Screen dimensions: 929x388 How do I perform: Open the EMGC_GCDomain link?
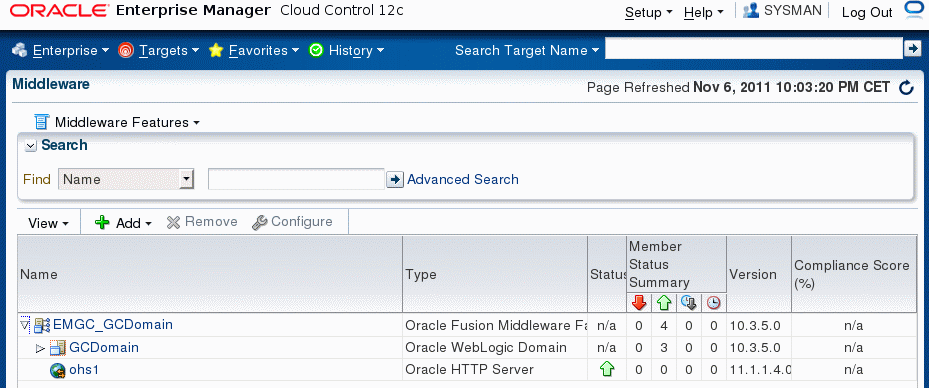point(113,325)
